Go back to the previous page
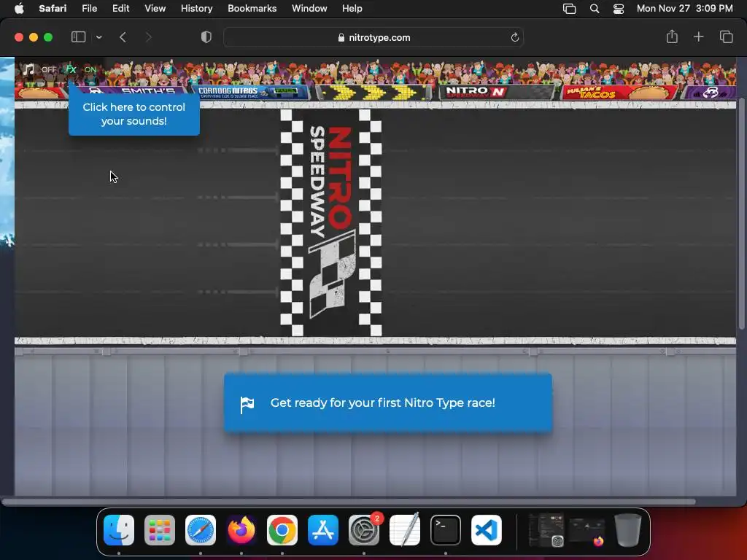The height and width of the screenshot is (560, 747). tap(123, 37)
